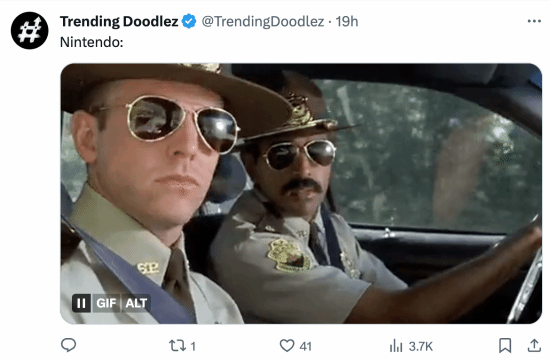Reply using the comment bubble icon

68,345
